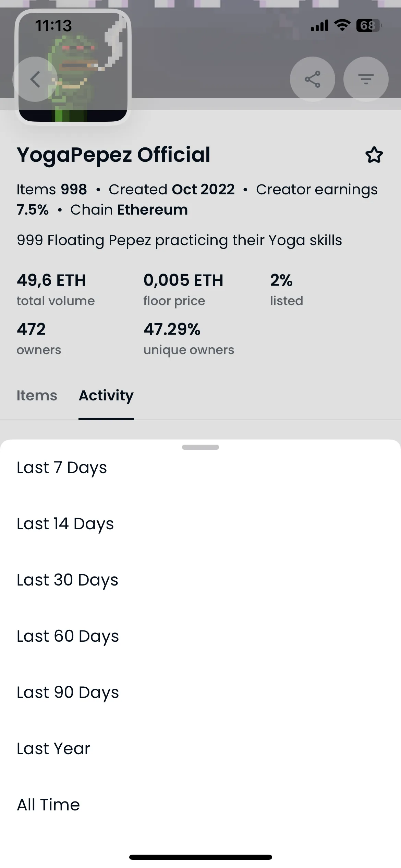Pick the Last Year option
The width and height of the screenshot is (401, 868).
pos(200,749)
